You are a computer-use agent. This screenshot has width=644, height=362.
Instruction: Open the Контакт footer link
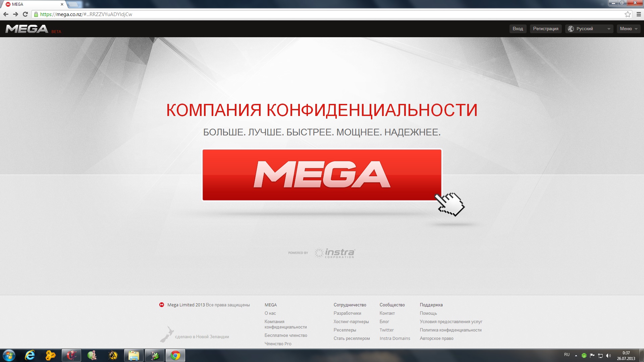(x=387, y=313)
